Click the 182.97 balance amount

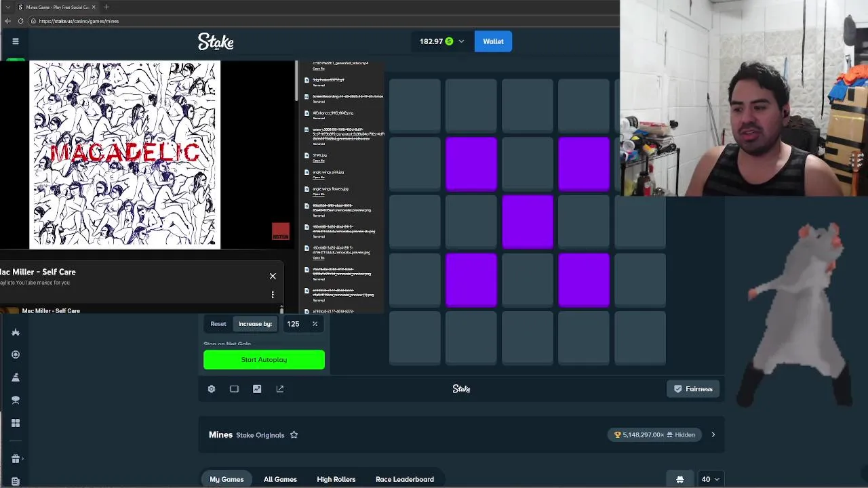[x=431, y=41]
